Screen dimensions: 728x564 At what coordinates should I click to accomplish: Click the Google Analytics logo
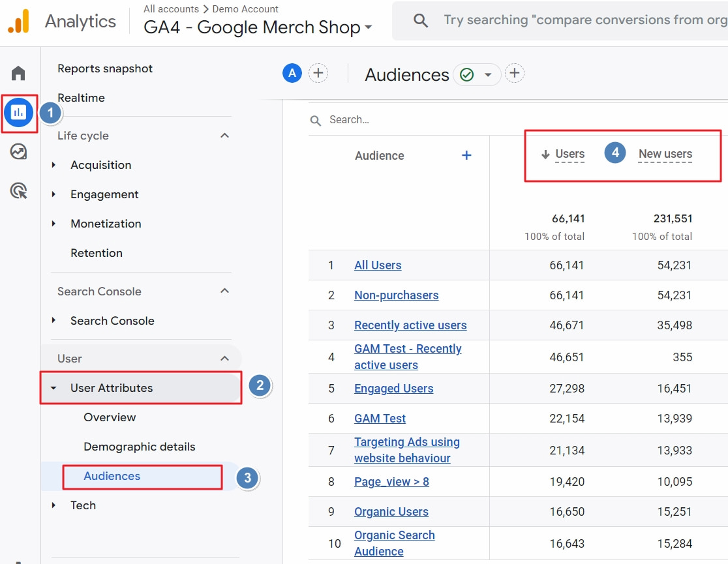click(18, 22)
